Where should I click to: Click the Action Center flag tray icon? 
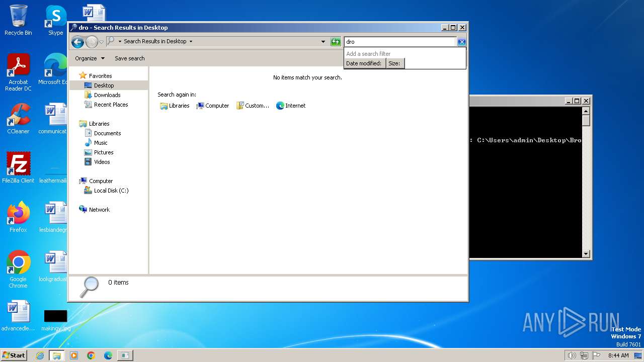tap(597, 355)
